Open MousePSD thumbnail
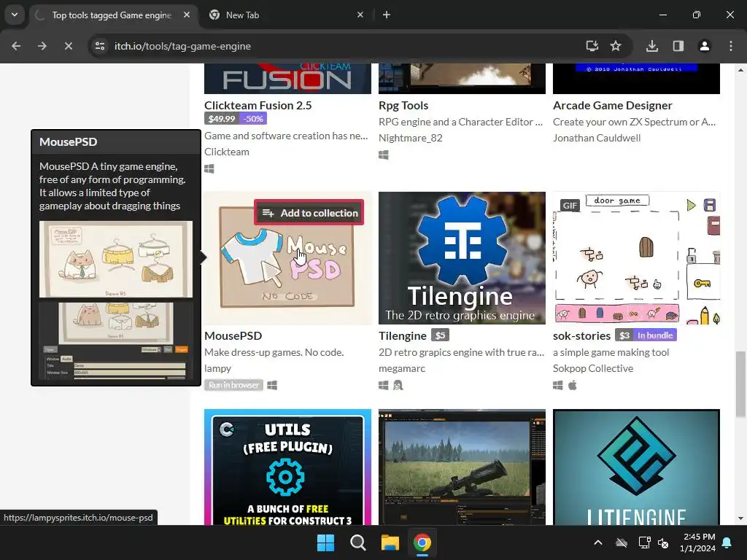Image resolution: width=747 pixels, height=560 pixels. click(x=287, y=257)
